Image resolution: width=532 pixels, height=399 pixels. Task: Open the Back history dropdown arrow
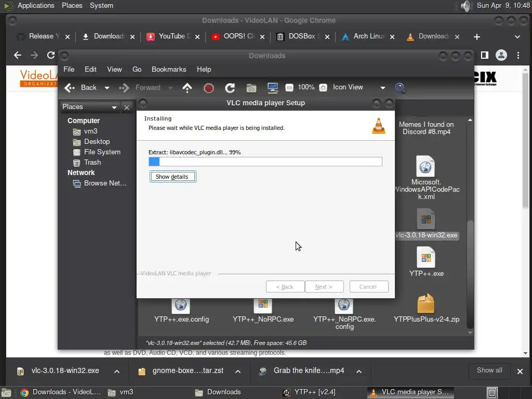(107, 88)
